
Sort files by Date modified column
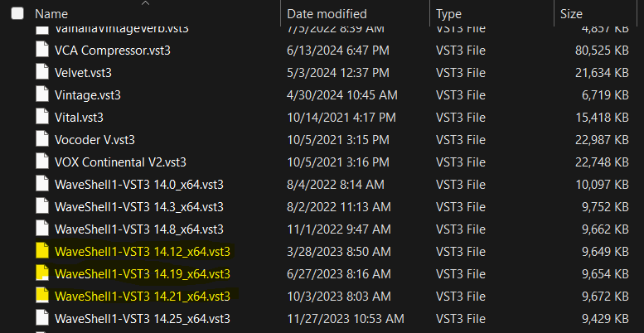pyautogui.click(x=327, y=14)
